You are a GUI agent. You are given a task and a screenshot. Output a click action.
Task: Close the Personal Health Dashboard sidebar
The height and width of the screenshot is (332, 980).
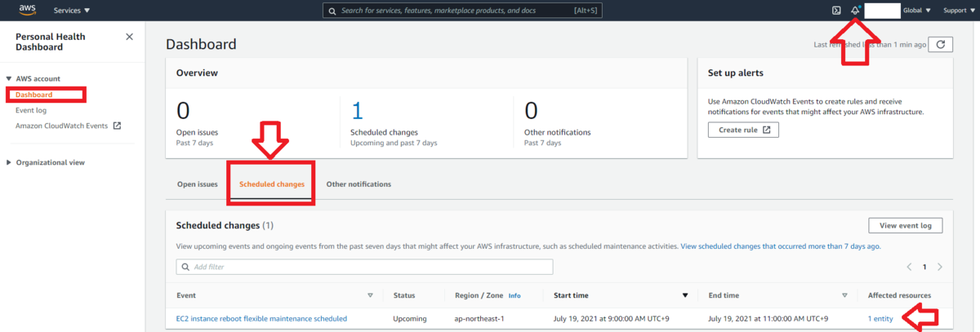tap(129, 37)
